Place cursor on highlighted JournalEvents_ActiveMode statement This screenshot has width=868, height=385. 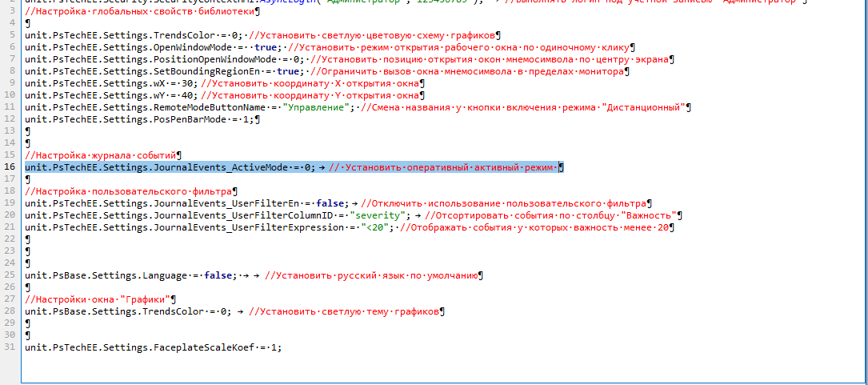tap(168, 167)
